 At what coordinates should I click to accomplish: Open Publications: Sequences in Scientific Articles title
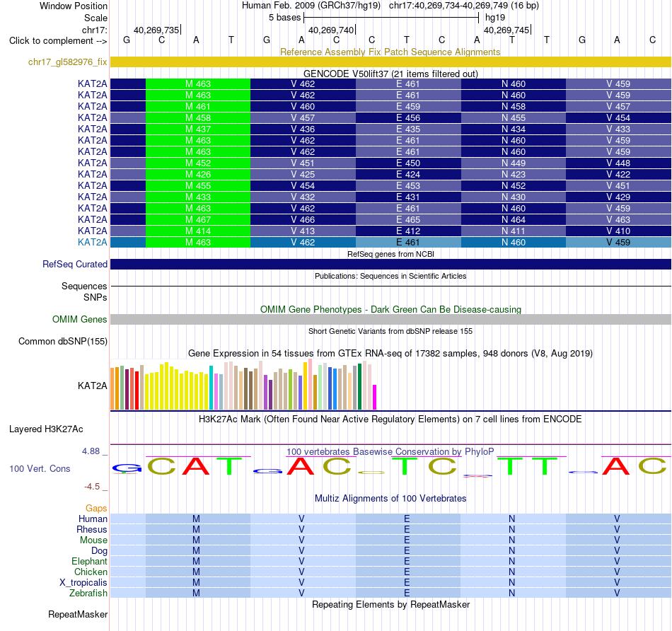tap(390, 276)
